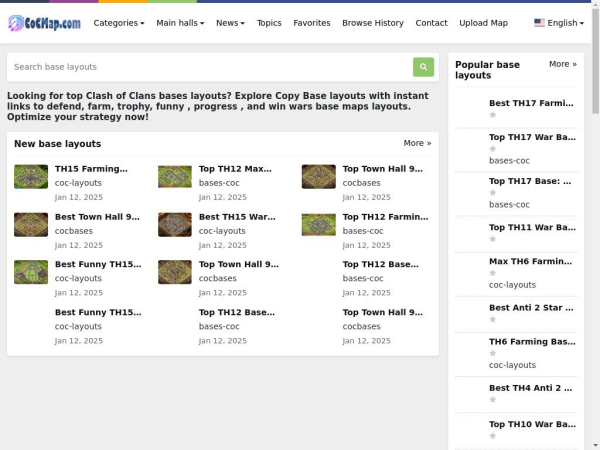Open TH15 Farming... layout title
The width and height of the screenshot is (600, 450).
tap(91, 169)
